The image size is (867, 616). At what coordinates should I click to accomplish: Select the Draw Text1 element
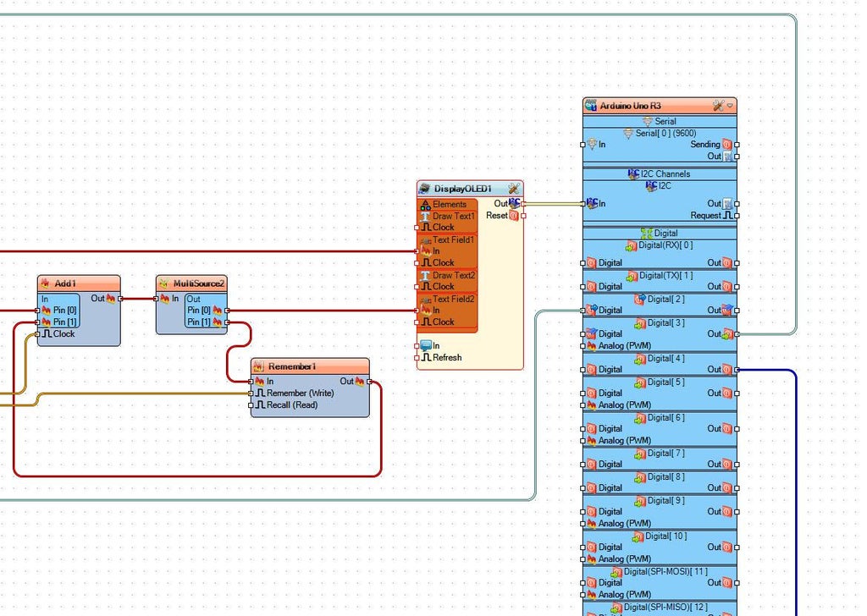pos(447,216)
